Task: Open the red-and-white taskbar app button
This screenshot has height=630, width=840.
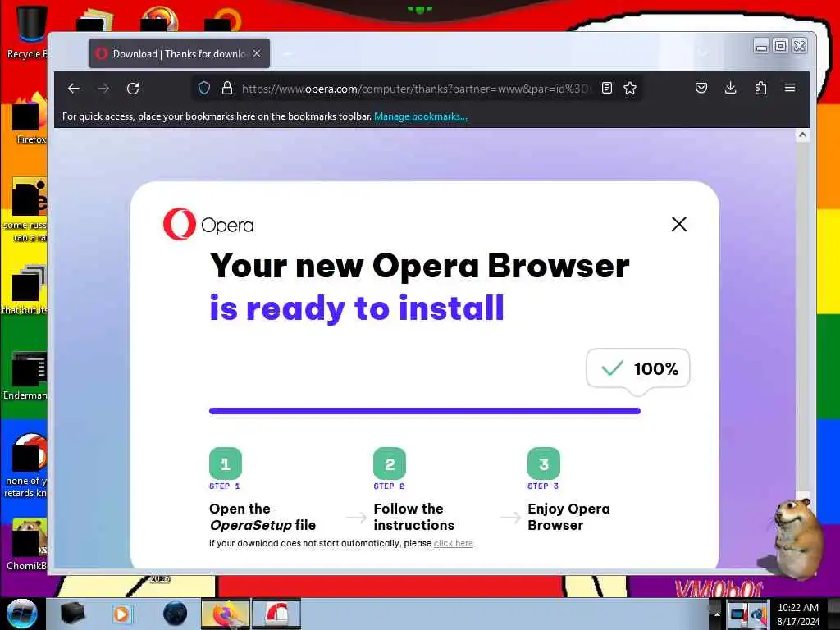Action: (276, 614)
